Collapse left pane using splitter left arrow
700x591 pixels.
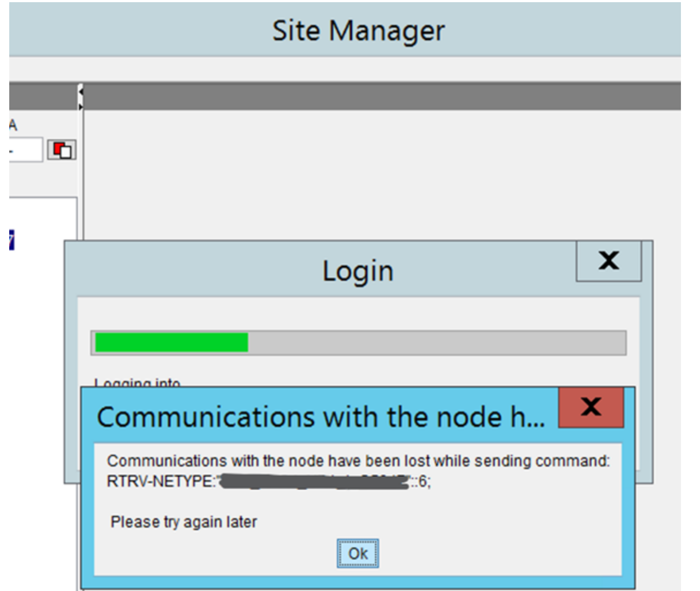click(81, 92)
